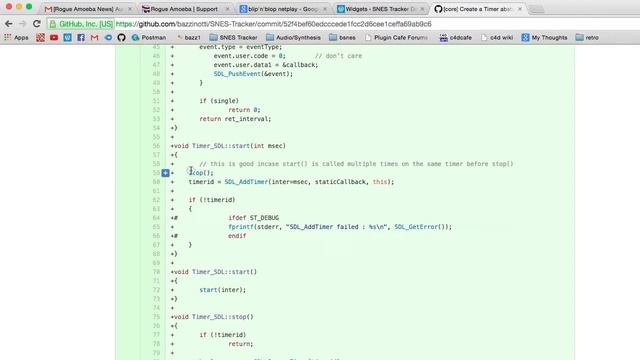Open a new browser tab
Viewport: 640px width, 360px height.
[536, 9]
